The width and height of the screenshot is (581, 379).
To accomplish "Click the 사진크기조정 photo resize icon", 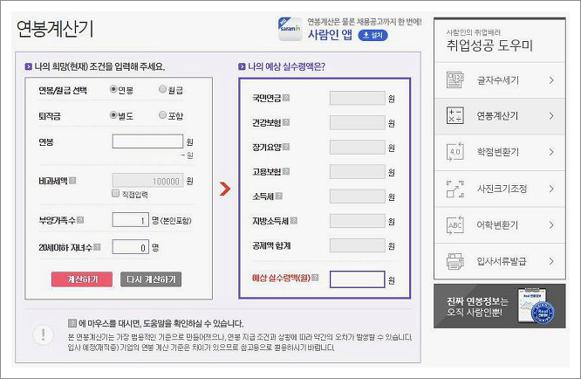I will tap(455, 189).
